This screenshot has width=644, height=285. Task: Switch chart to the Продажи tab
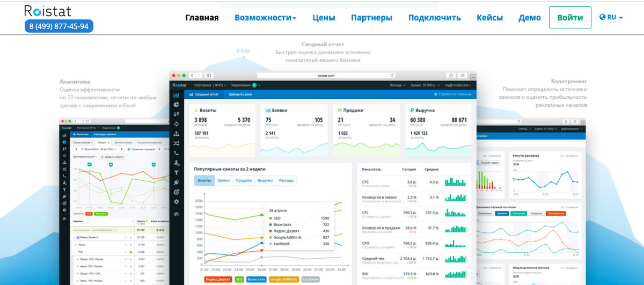tap(243, 180)
